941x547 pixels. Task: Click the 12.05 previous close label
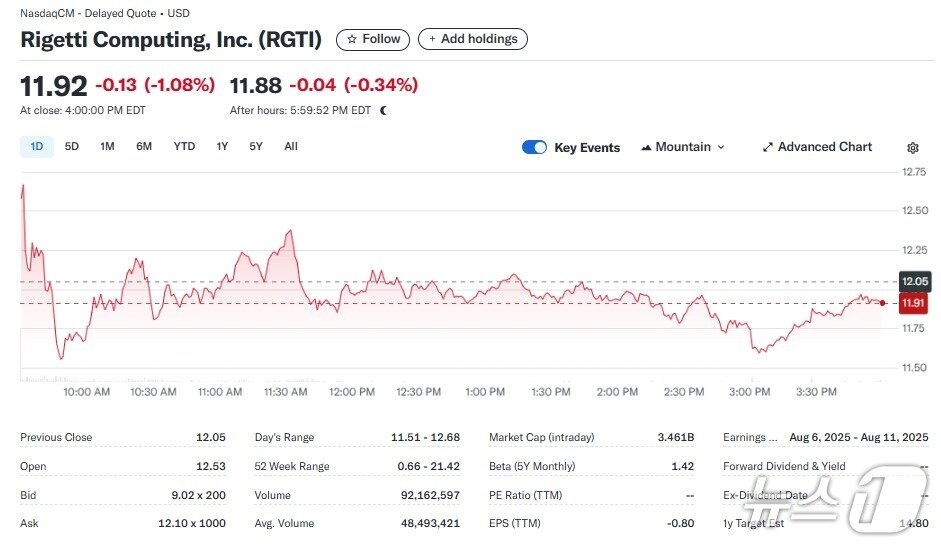pos(914,281)
